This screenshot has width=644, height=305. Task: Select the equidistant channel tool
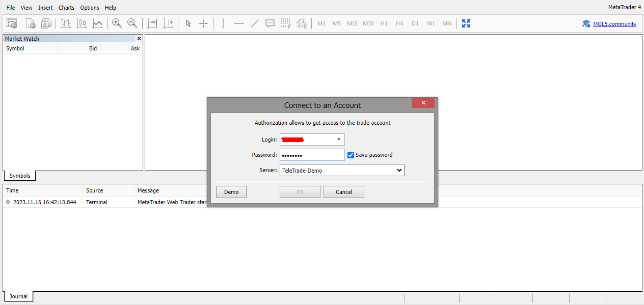302,23
